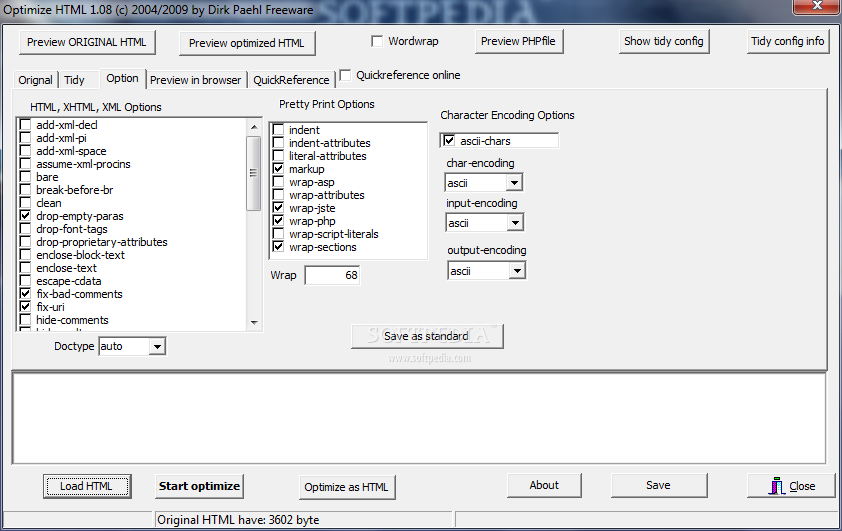Click Save as standard button
The height and width of the screenshot is (531, 842).
(427, 336)
